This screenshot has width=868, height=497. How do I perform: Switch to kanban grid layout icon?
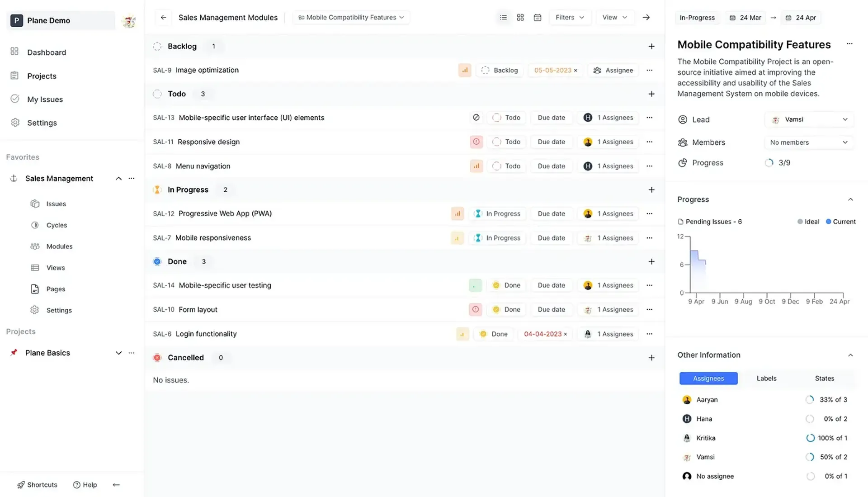point(520,17)
